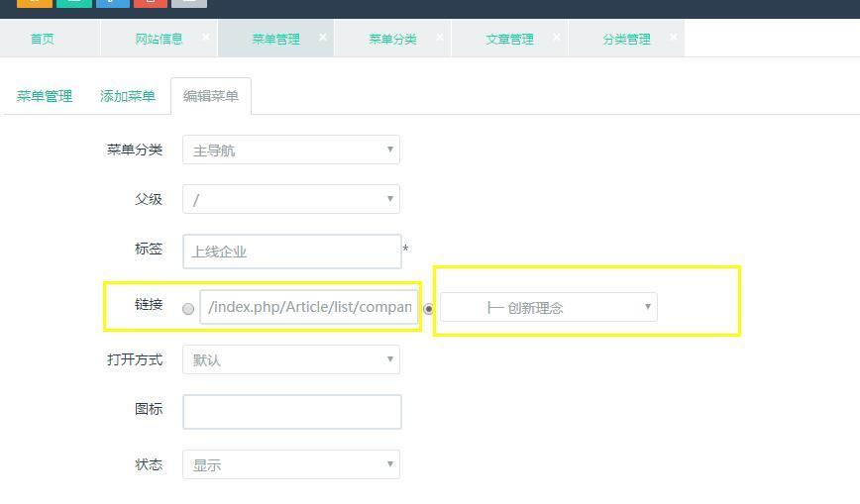
Task: Switch to the 文章管理 tab
Action: pyautogui.click(x=509, y=39)
